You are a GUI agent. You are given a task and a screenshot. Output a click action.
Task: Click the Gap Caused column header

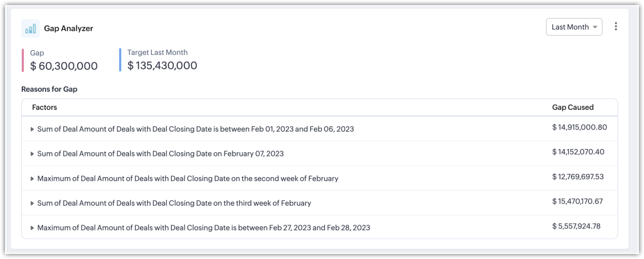pos(573,107)
